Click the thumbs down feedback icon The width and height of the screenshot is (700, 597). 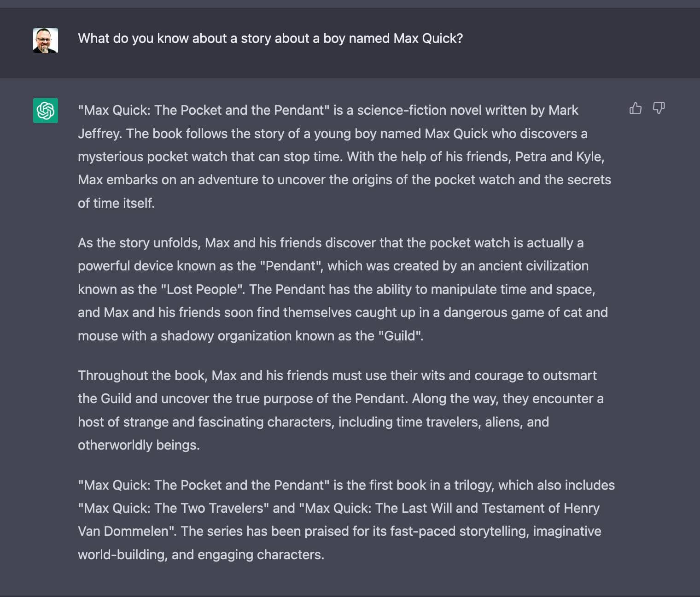pyautogui.click(x=659, y=108)
